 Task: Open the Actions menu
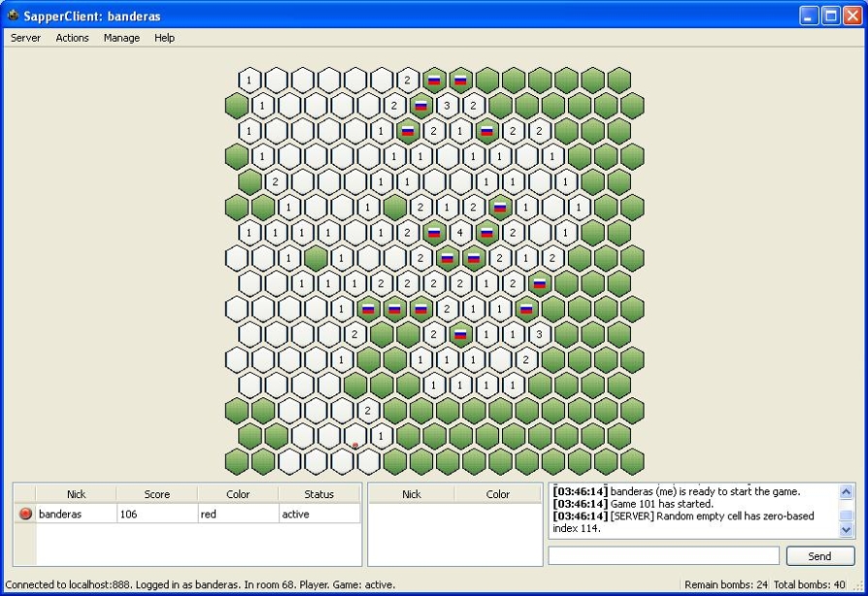pyautogui.click(x=72, y=38)
